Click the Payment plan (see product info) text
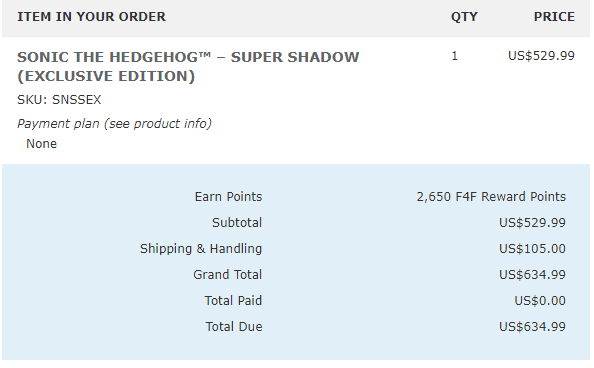The height and width of the screenshot is (368, 594). [114, 124]
